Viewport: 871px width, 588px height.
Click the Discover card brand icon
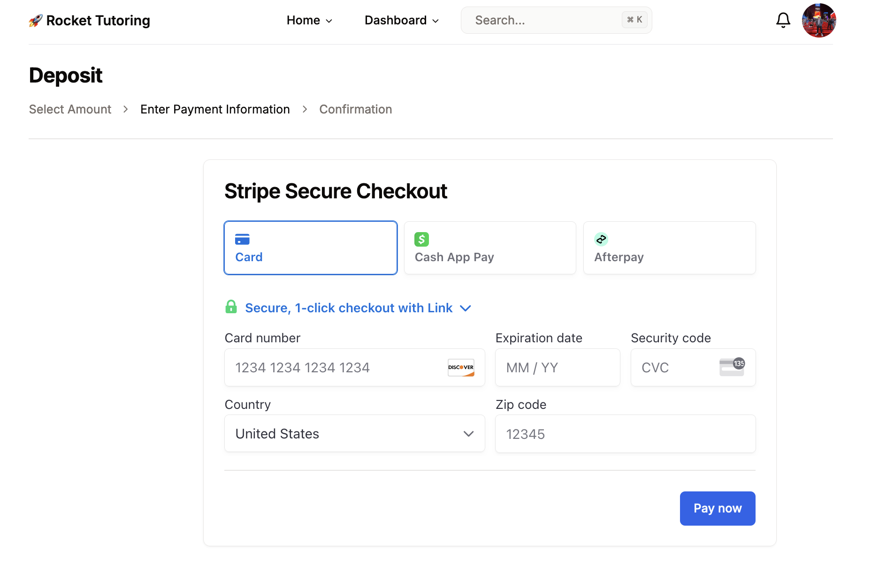(x=461, y=368)
